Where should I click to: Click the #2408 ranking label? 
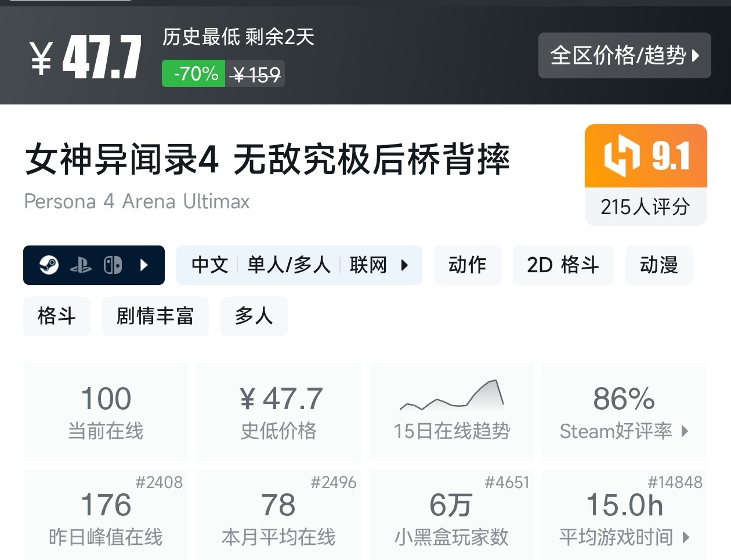tap(159, 482)
